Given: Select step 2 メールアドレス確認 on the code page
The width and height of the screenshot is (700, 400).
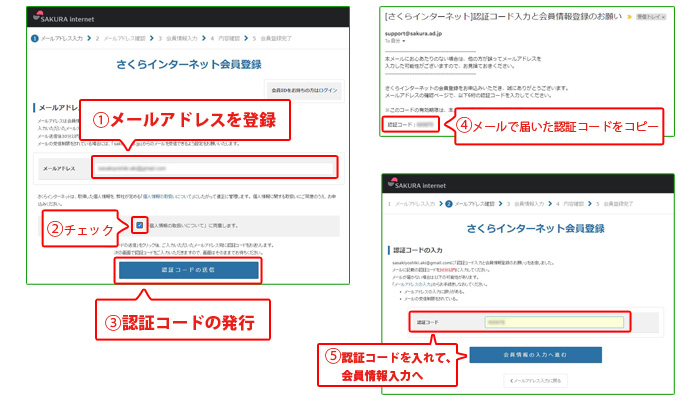Looking at the screenshot, I should coord(470,204).
